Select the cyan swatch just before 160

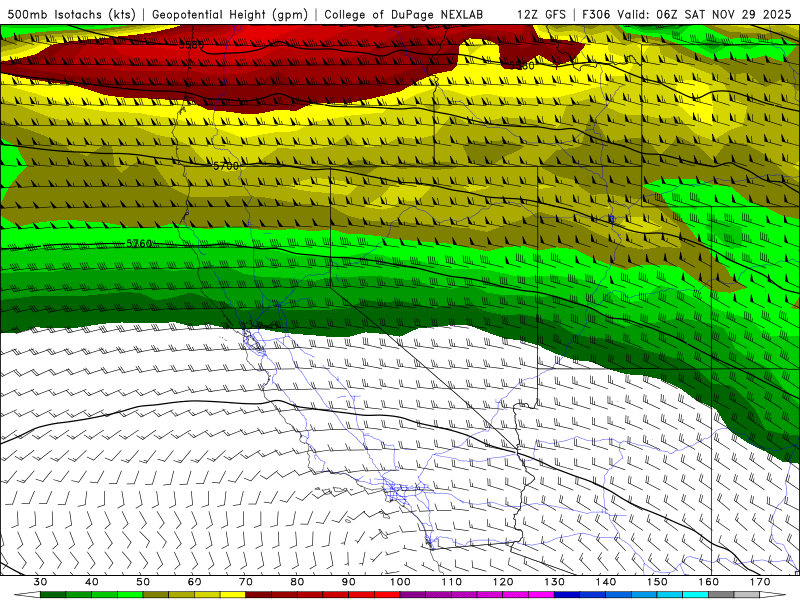(696, 595)
